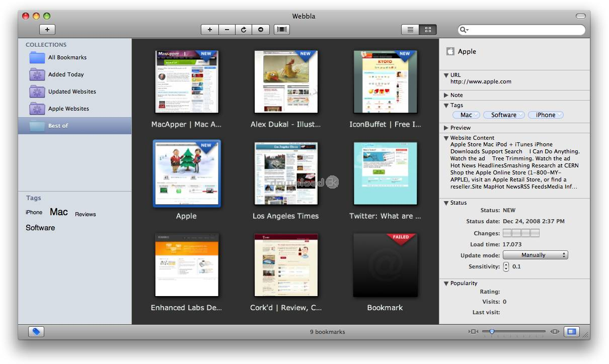
Task: Click the remove bookmark minus button
Action: click(x=226, y=30)
